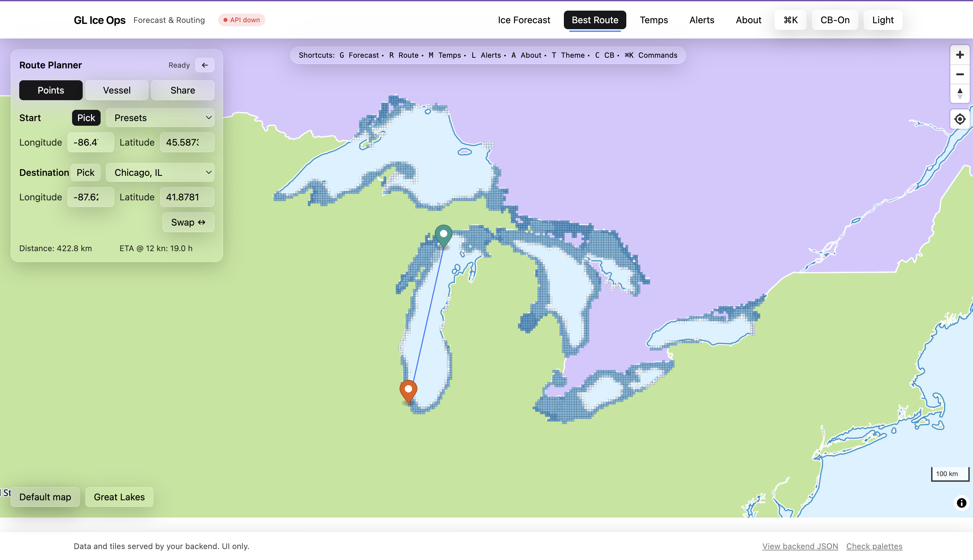Viewport: 973px width, 560px height.
Task: Toggle the CB-On colorblind mode
Action: pyautogui.click(x=835, y=20)
